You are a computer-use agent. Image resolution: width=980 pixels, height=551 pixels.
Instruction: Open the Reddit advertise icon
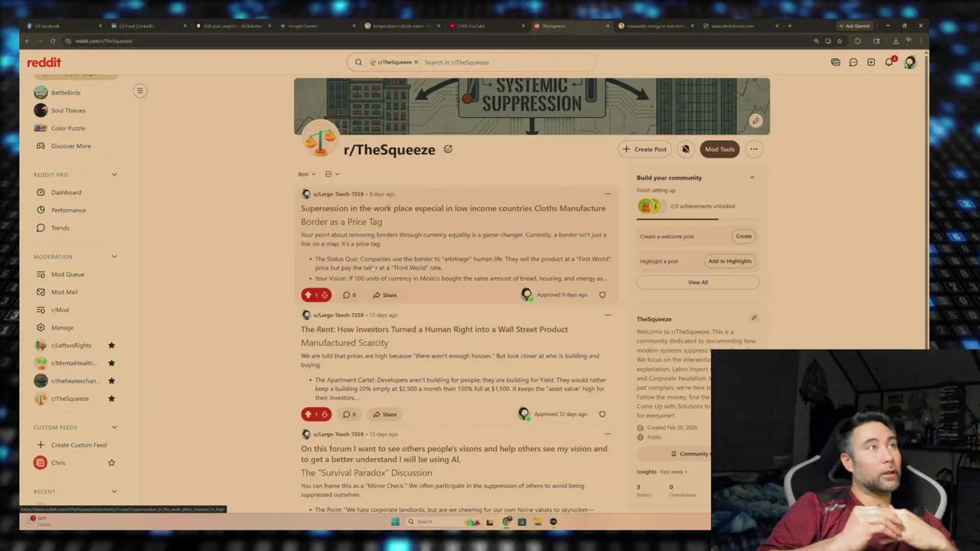point(835,62)
